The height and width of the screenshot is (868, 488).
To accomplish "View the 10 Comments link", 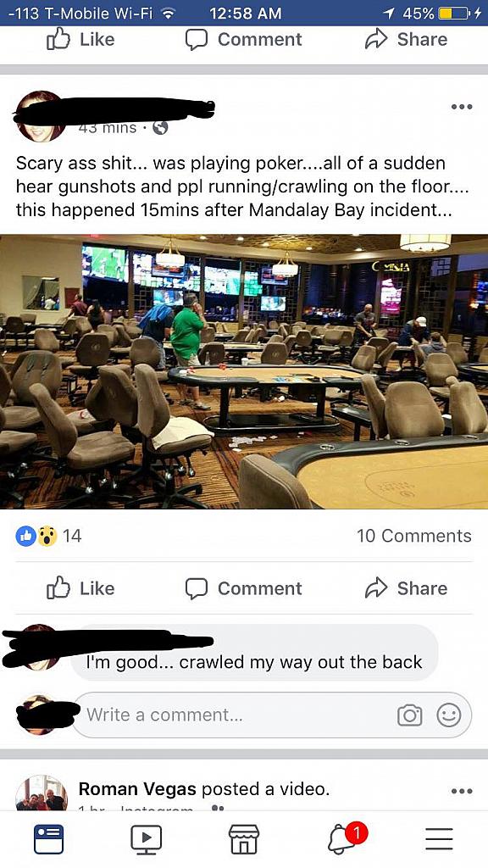I will point(413,536).
